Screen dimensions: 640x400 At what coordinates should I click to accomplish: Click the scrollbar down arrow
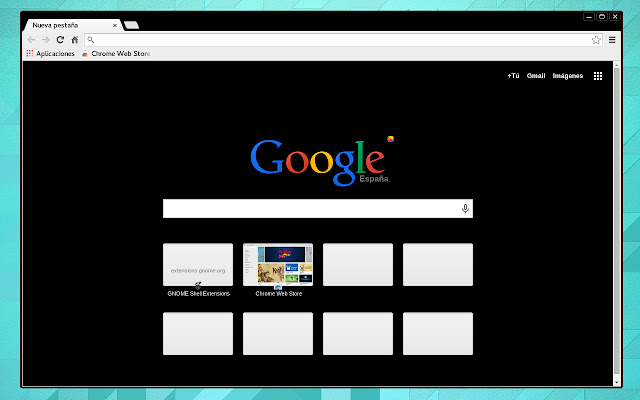[617, 382]
